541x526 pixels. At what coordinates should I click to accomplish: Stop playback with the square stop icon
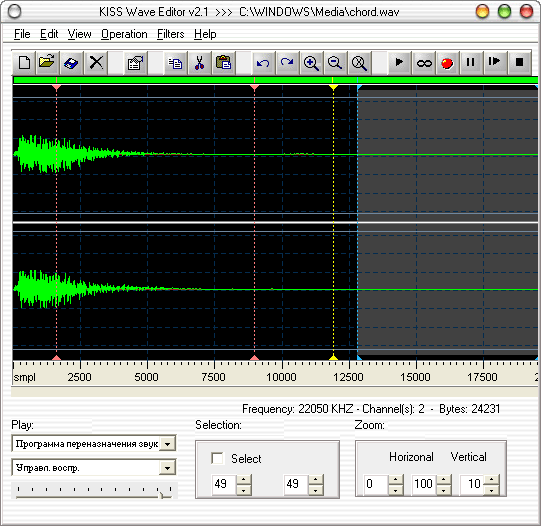tap(519, 63)
